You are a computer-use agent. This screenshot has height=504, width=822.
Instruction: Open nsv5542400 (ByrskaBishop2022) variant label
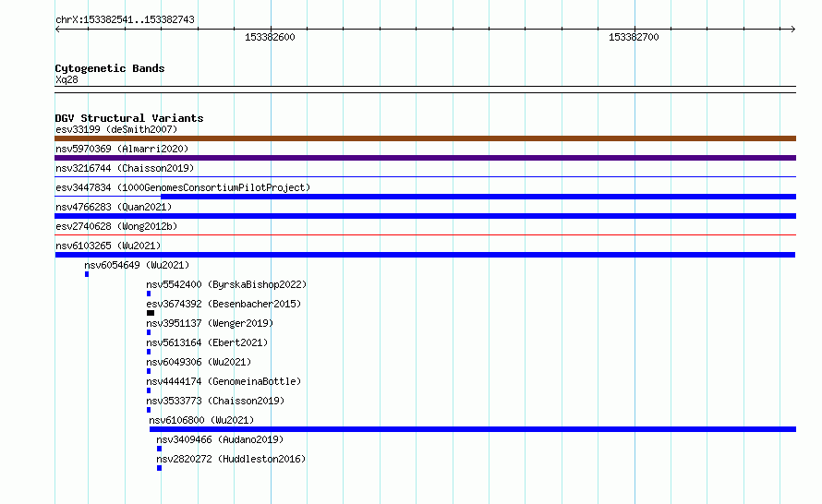coord(226,284)
